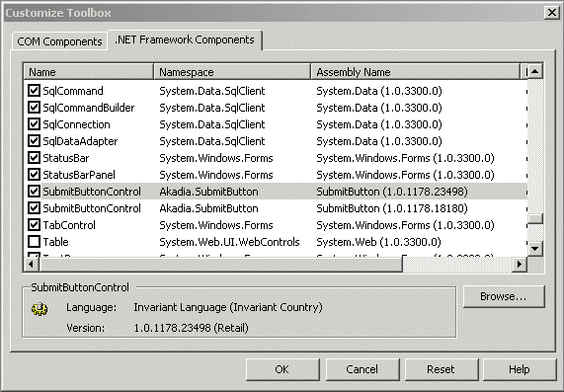Select the StatusBarPanel row name
The height and width of the screenshot is (392, 564).
79,175
